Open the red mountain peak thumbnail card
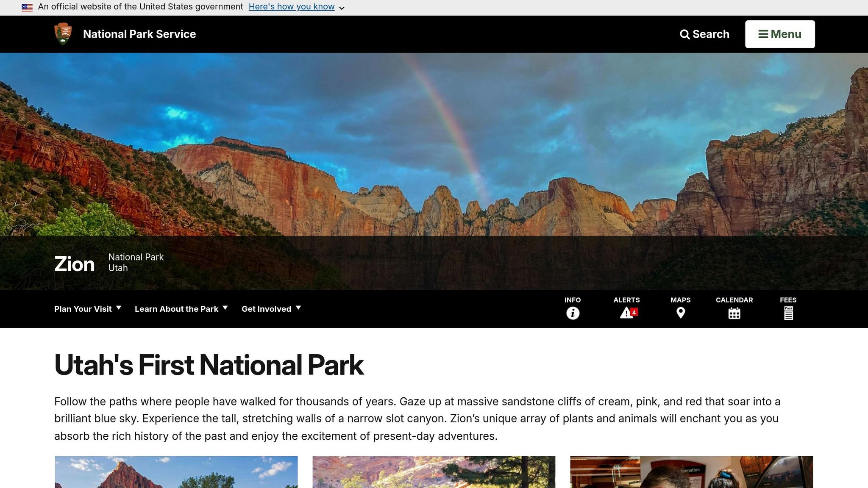This screenshot has width=868, height=488. 176,472
